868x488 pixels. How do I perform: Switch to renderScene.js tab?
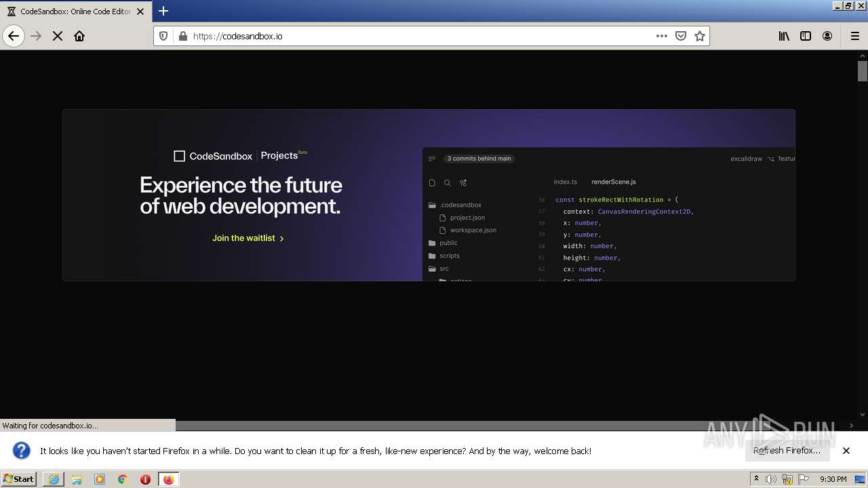613,182
